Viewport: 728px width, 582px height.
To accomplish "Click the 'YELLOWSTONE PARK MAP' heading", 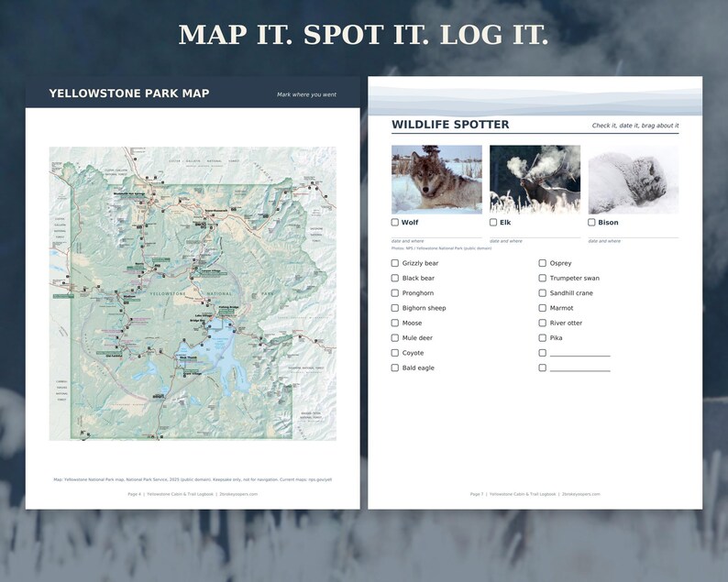I will 129,93.
